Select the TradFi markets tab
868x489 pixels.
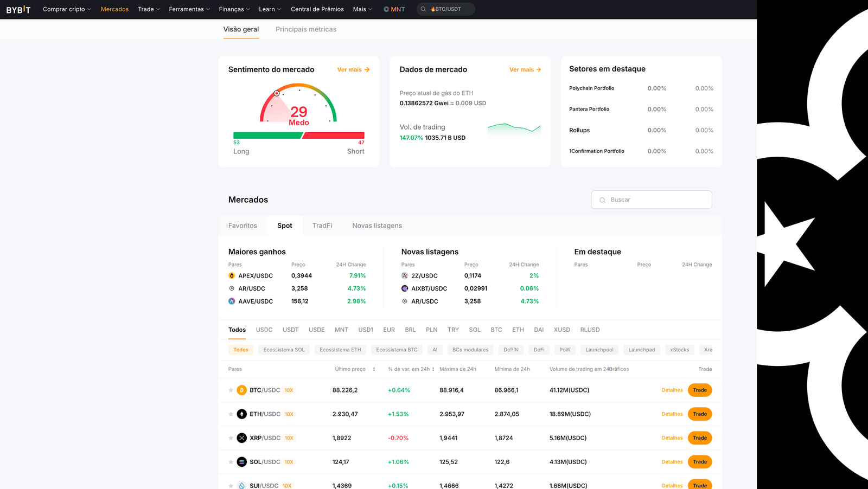coord(322,226)
